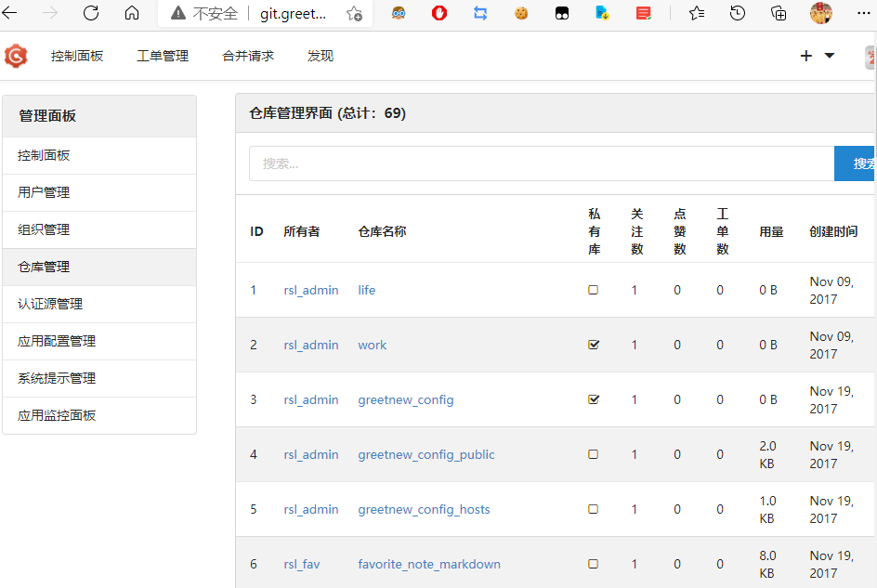The image size is (877, 588).
Task: Switch to 合并请求 menu item
Action: pyautogui.click(x=246, y=55)
